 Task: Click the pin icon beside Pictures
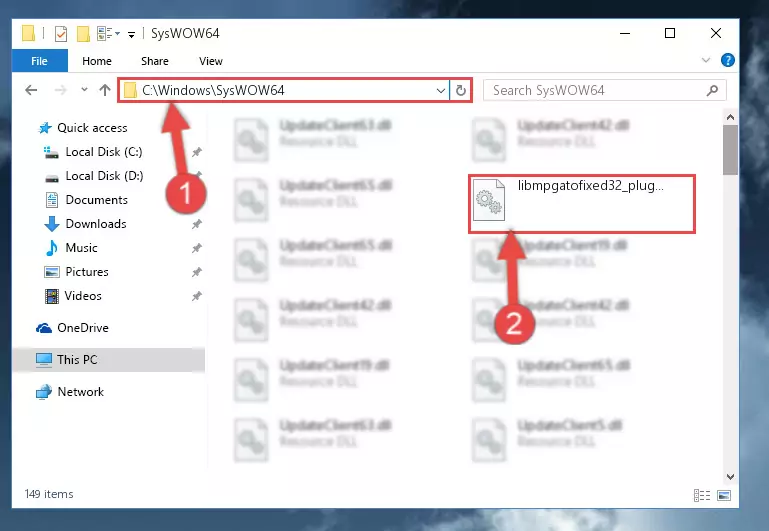click(197, 273)
